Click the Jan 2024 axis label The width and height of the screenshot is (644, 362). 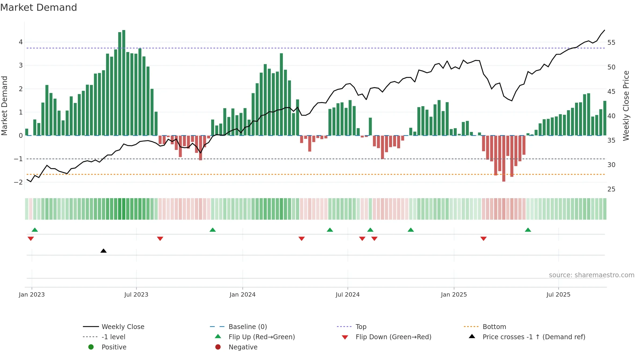point(243,294)
